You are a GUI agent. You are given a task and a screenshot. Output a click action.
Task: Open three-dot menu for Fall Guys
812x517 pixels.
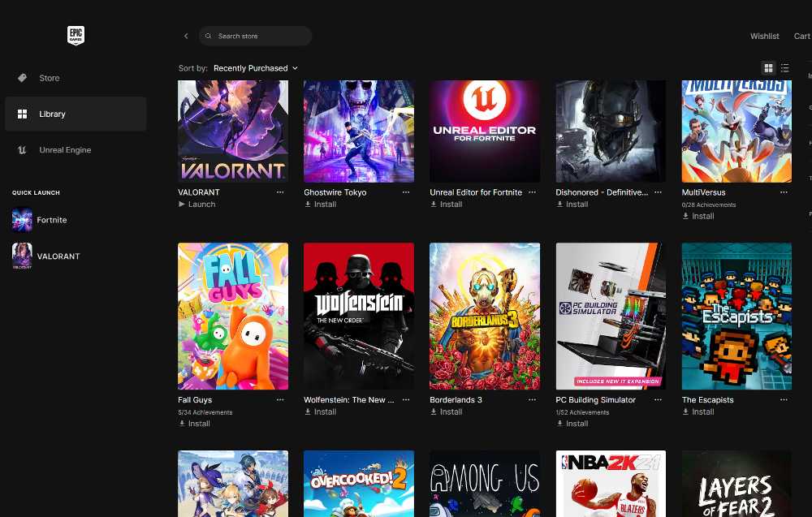point(280,400)
